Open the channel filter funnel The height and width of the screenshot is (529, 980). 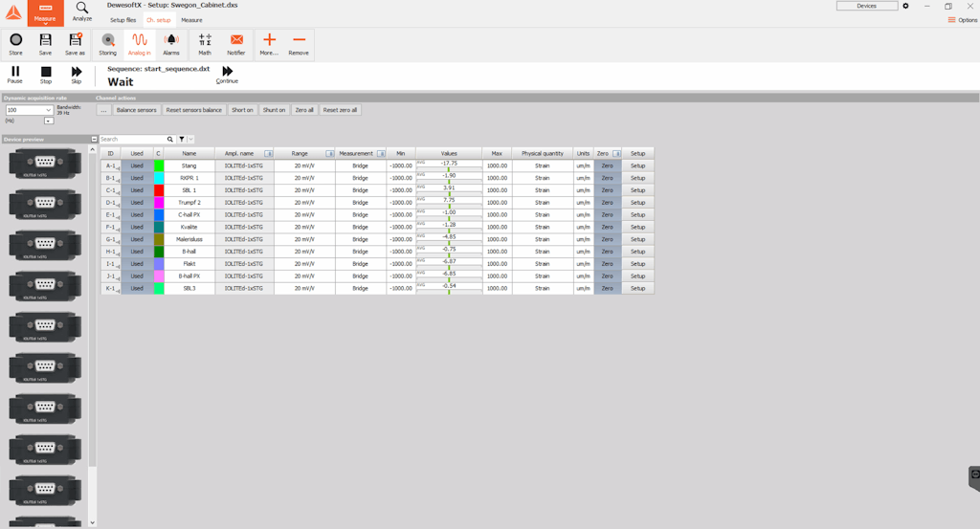pyautogui.click(x=181, y=140)
